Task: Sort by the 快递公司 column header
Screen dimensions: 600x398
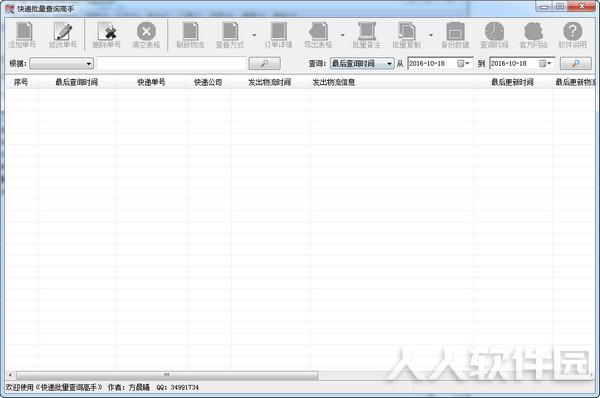Action: click(208, 82)
